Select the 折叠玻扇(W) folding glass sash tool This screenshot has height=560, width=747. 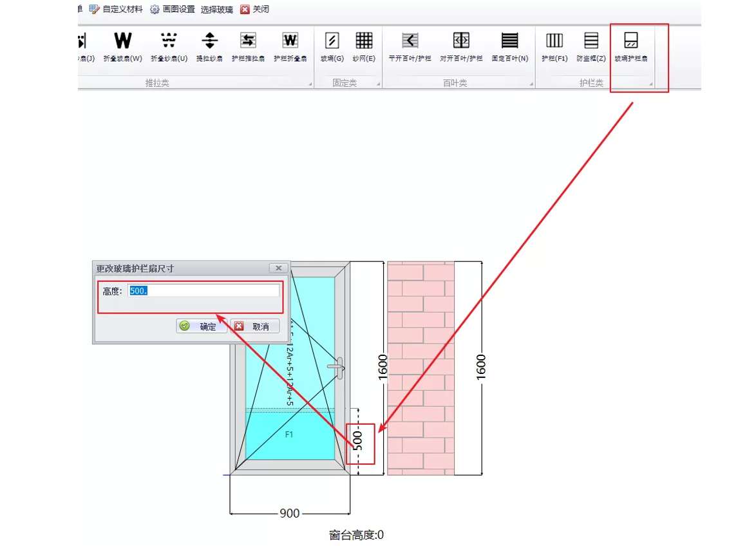pos(122,46)
